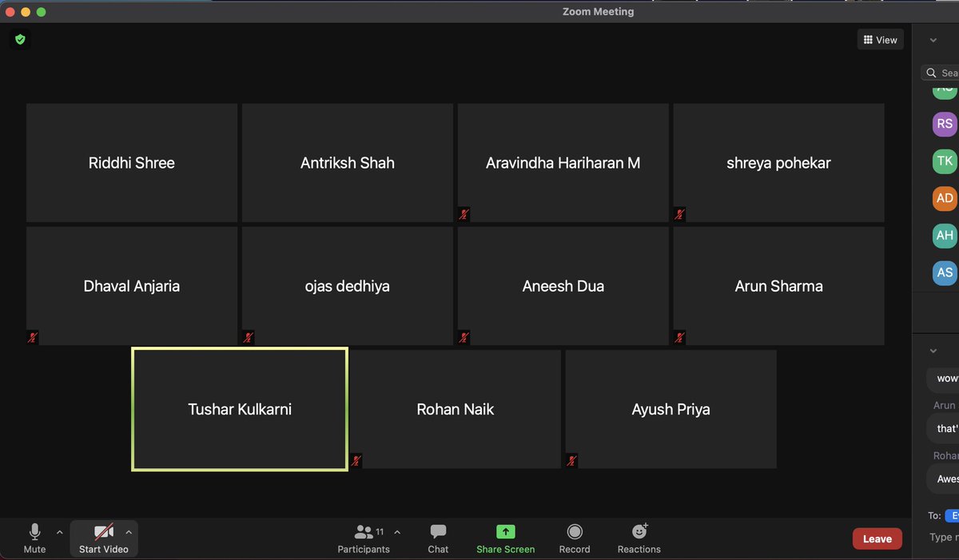The image size is (959, 560).
Task: Click the AS participant avatar
Action: point(945,272)
